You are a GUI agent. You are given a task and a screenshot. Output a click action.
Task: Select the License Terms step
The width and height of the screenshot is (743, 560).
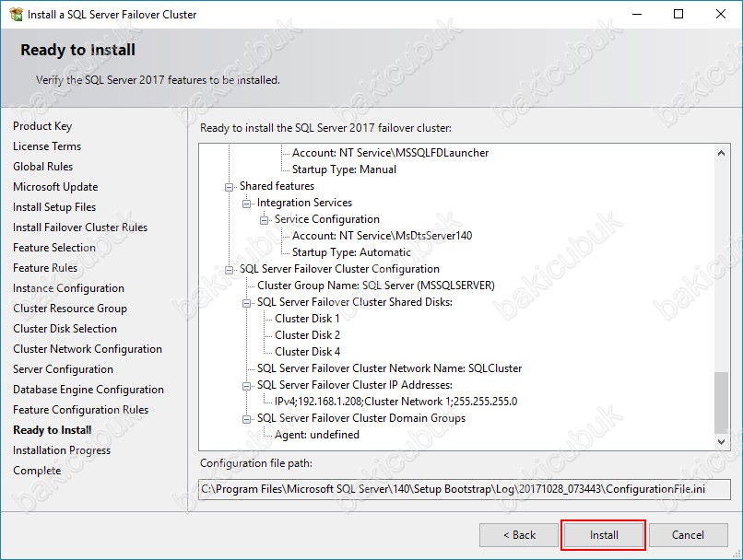pos(47,146)
